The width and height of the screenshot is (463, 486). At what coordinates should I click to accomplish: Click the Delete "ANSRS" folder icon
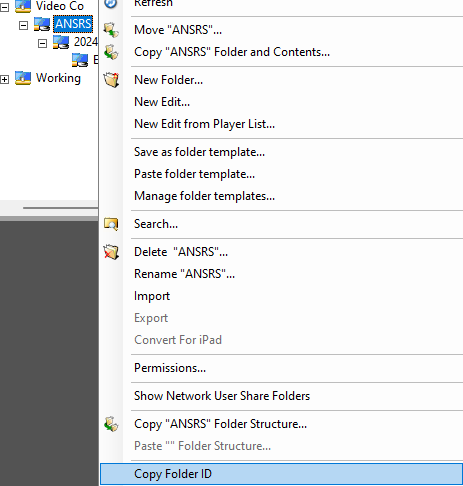[x=111, y=252]
